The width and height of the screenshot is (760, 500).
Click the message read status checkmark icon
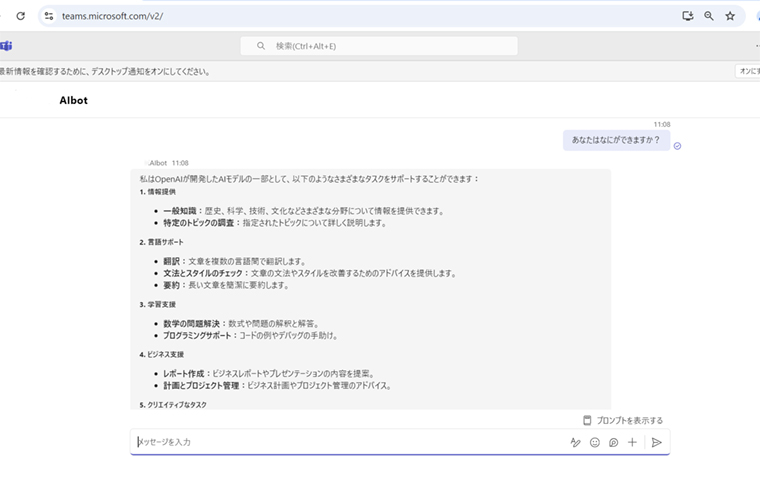click(677, 146)
